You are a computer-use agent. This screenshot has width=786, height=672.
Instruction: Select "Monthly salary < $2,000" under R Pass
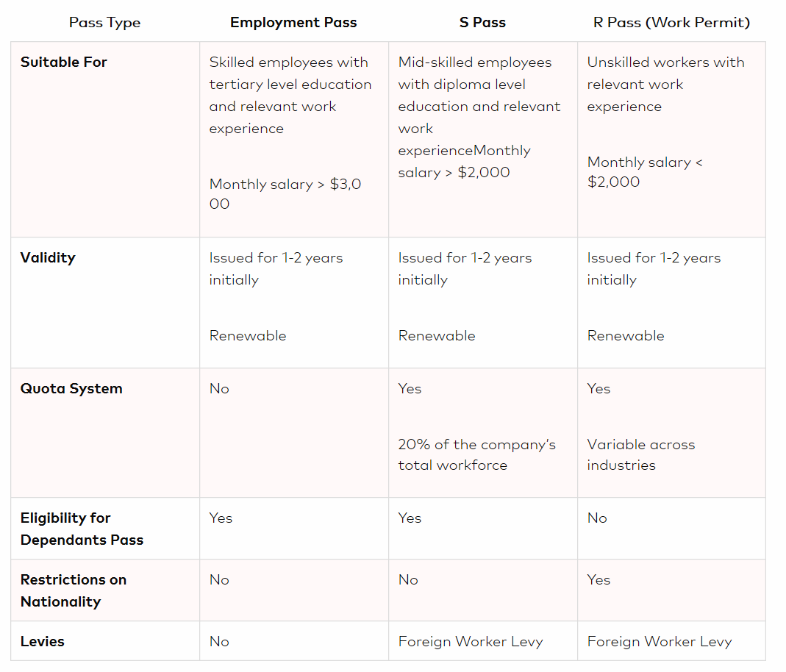coord(645,172)
